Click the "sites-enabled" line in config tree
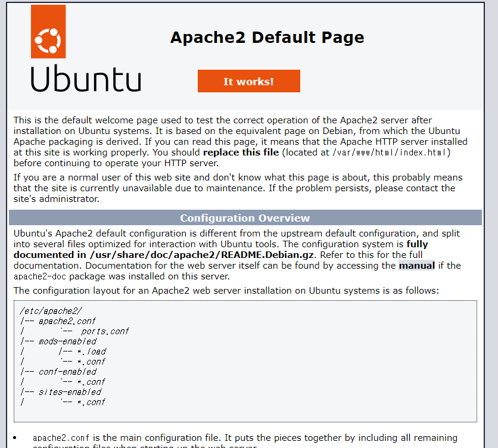The width and height of the screenshot is (498, 448). [70, 392]
